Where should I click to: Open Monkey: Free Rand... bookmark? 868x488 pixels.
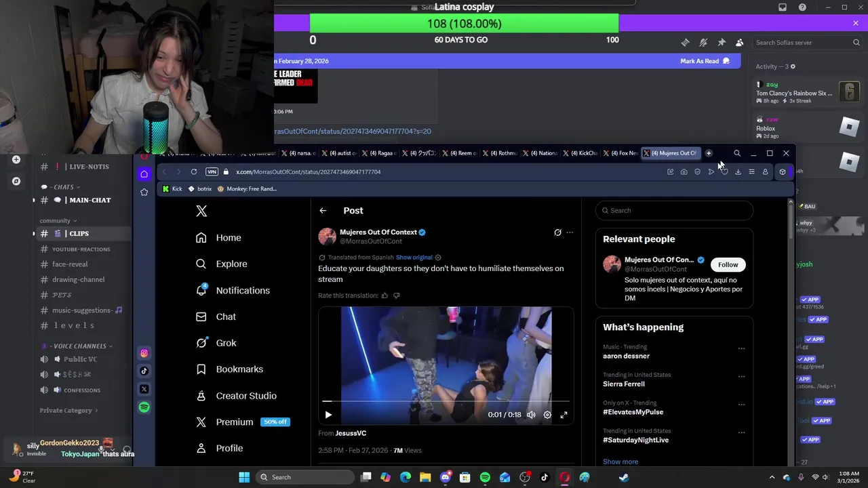(x=247, y=189)
